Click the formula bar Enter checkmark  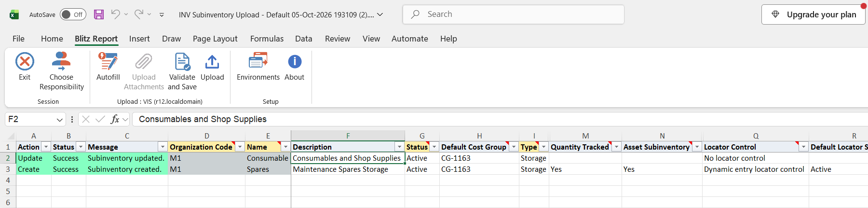tap(100, 119)
